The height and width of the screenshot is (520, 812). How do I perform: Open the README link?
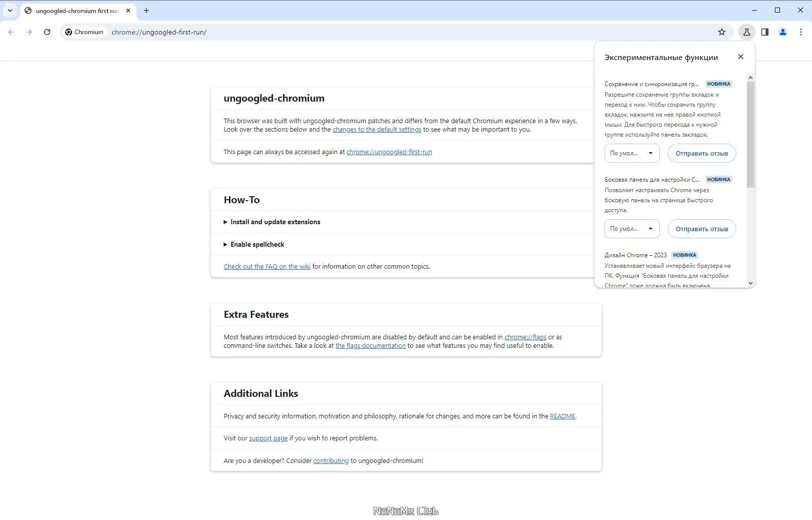(563, 416)
